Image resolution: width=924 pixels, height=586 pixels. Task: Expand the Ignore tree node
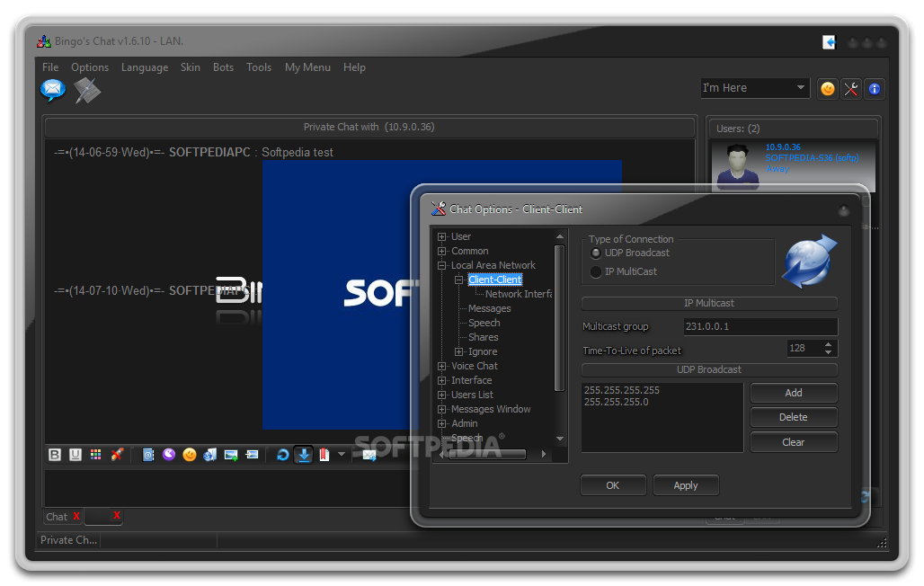[x=458, y=352]
